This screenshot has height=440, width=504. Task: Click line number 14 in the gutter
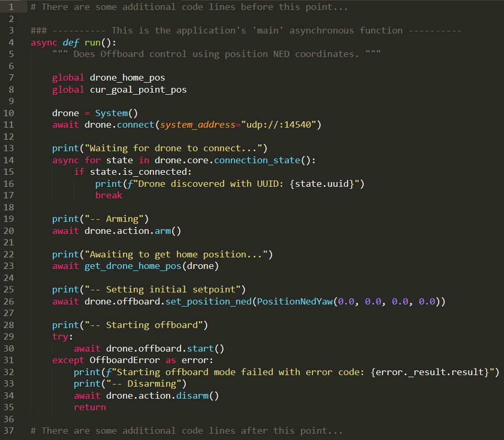pos(9,160)
